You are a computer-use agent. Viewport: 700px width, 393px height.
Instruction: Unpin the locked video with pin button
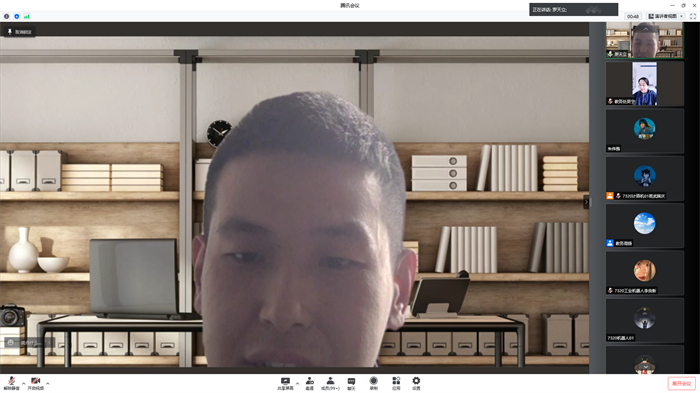coord(20,32)
